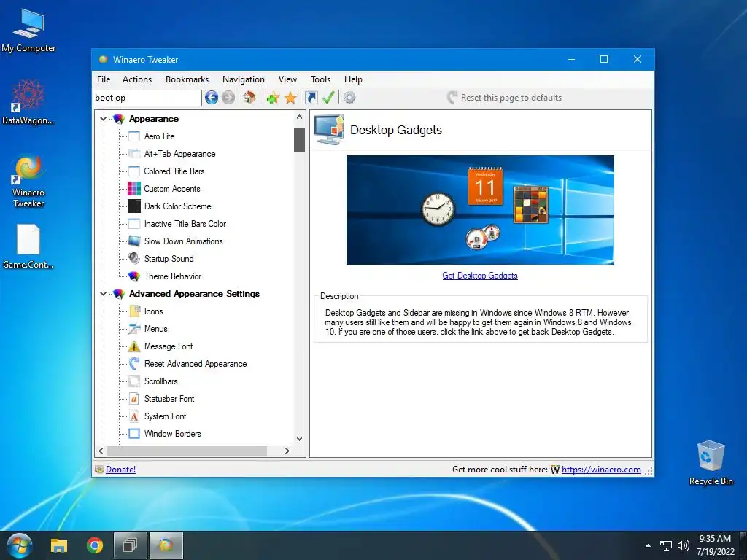The height and width of the screenshot is (560, 747).
Task: Click the task view taskbar button
Action: click(130, 545)
